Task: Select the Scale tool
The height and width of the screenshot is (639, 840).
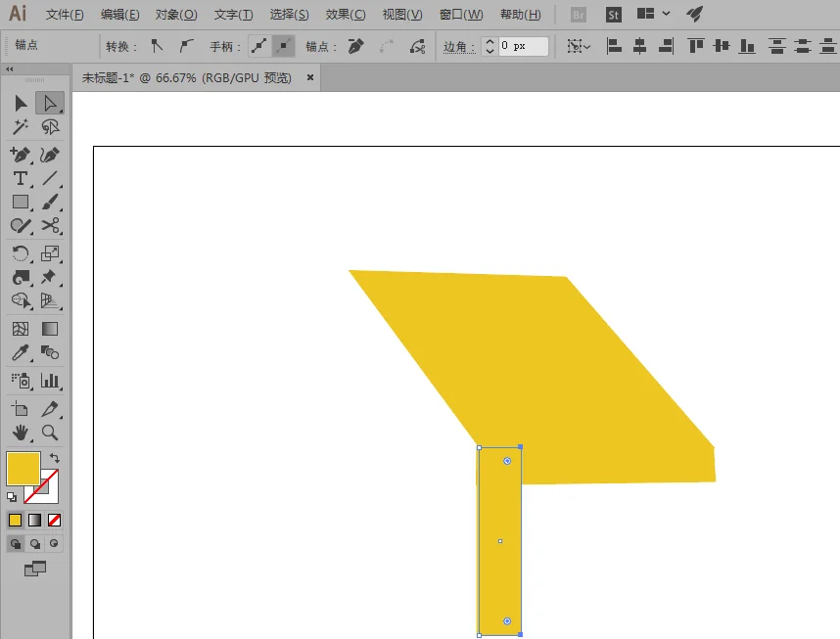Action: coord(50,253)
